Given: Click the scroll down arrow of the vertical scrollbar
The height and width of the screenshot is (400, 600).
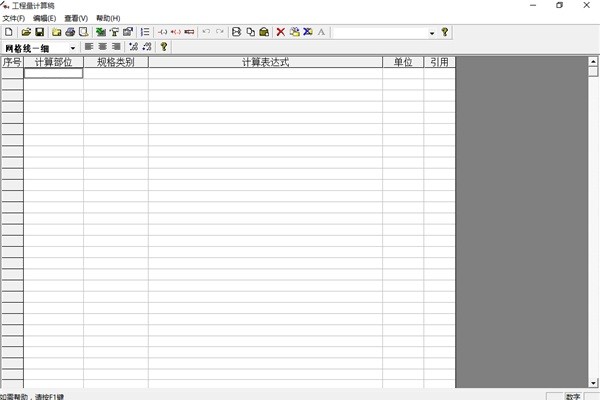Looking at the screenshot, I should (593, 383).
